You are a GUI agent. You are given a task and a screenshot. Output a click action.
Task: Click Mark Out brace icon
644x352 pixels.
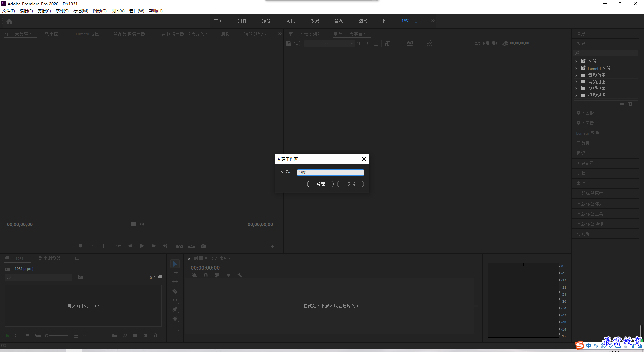click(103, 246)
